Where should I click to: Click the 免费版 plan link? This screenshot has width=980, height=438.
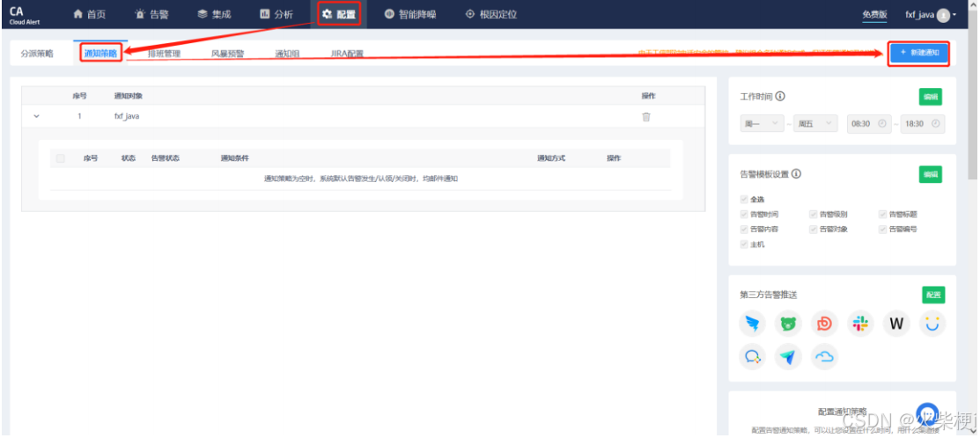(x=874, y=15)
